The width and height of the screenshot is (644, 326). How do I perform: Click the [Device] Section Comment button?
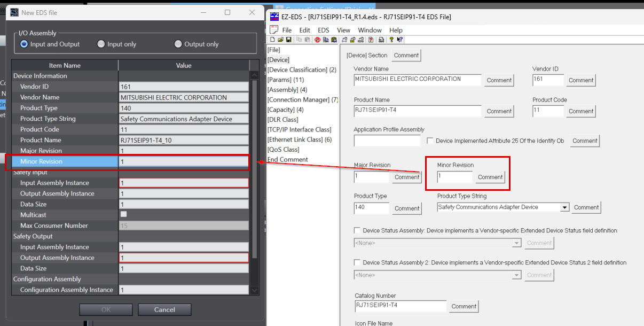[406, 55]
